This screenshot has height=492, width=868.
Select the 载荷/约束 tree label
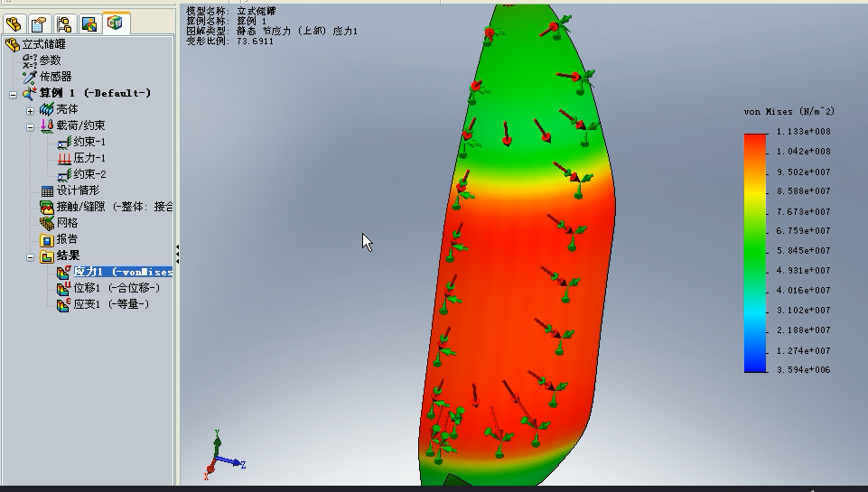[80, 125]
